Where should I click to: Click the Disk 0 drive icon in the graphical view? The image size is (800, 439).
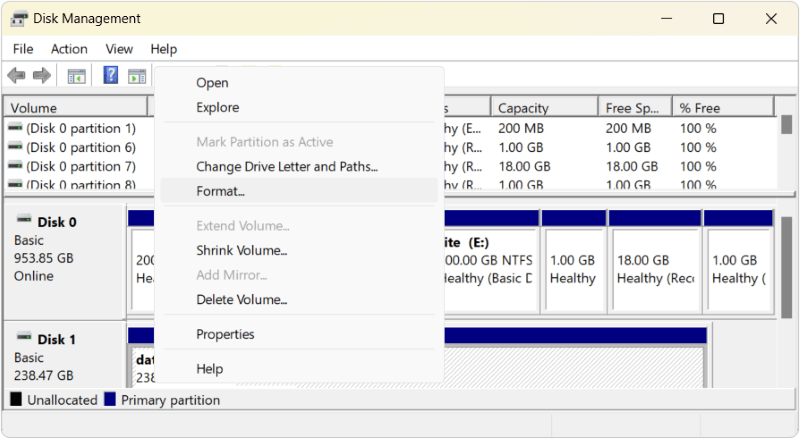point(24,222)
